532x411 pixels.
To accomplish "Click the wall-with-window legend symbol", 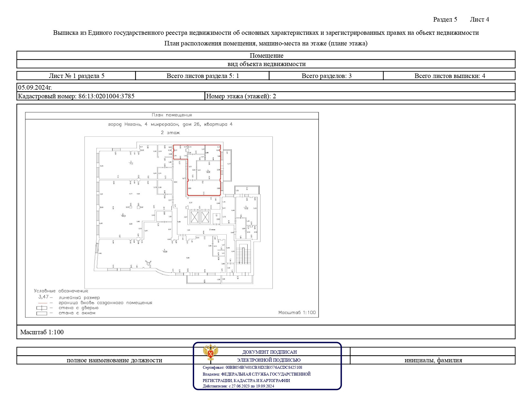I will click(42, 313).
